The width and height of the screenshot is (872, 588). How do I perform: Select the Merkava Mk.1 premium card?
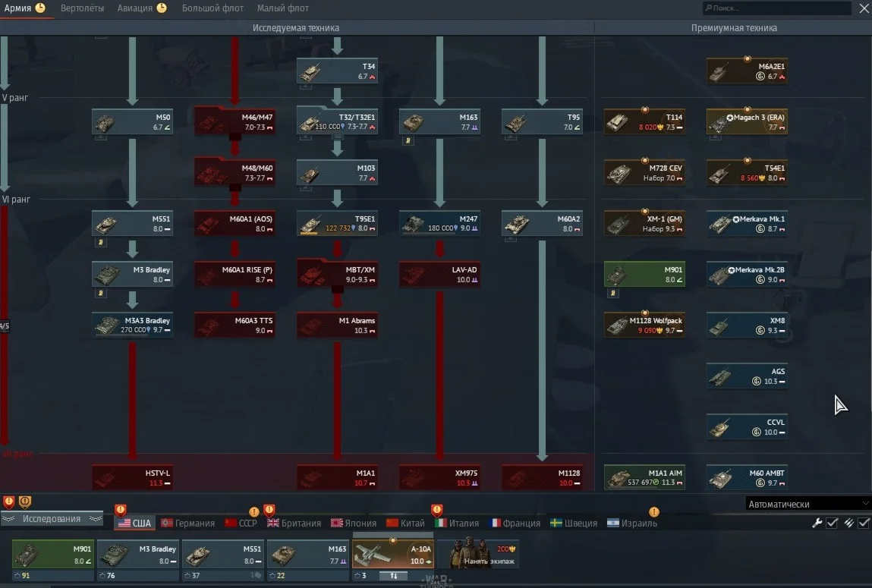point(747,223)
